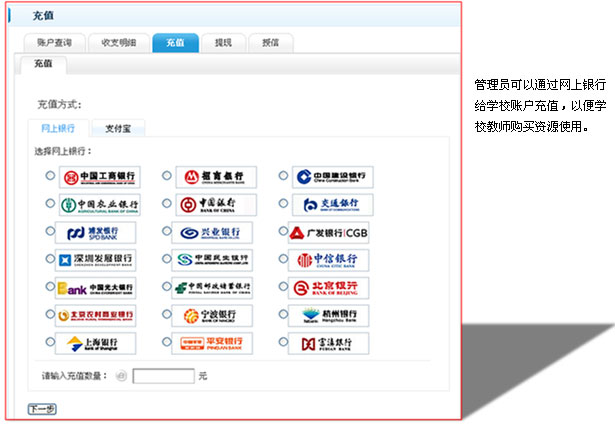615x425 pixels.
Task: Choose the radio option for 中国农业银行
Action: click(x=50, y=203)
